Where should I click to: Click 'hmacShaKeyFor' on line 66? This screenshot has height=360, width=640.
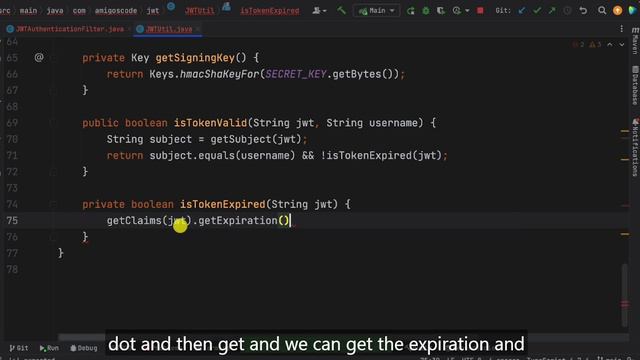click(220, 74)
